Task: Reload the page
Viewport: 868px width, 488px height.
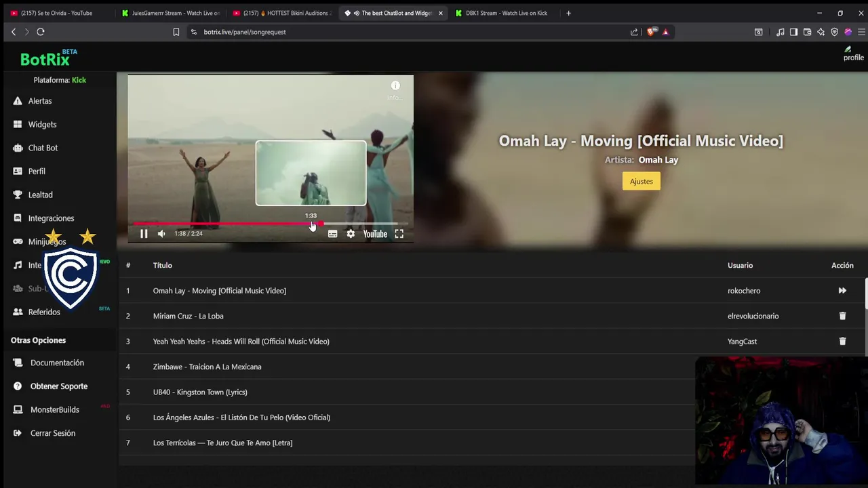Action: pos(41,32)
